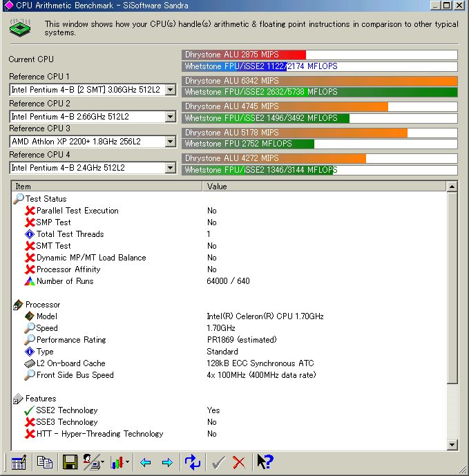Copy results using the copy icon
Screen dimensions: 469x476
click(45, 462)
